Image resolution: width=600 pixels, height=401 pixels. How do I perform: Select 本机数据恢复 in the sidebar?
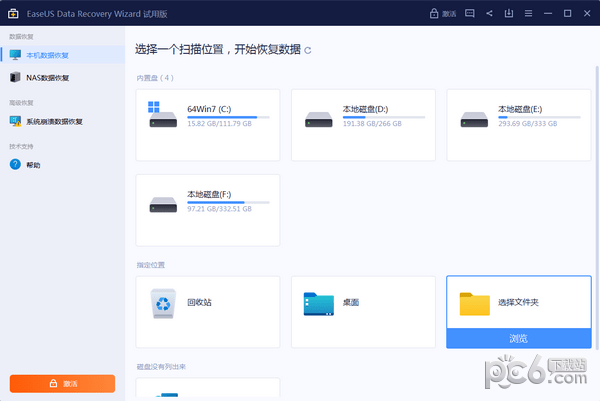point(62,55)
